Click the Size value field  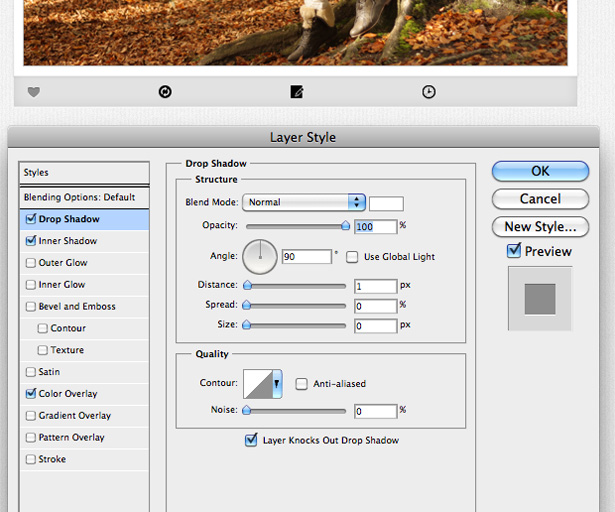tap(376, 326)
